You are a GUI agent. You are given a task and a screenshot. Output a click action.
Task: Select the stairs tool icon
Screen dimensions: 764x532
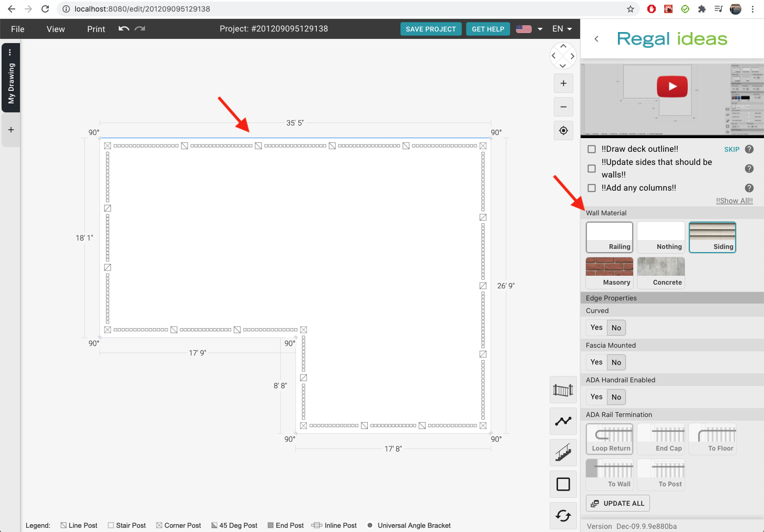(563, 453)
